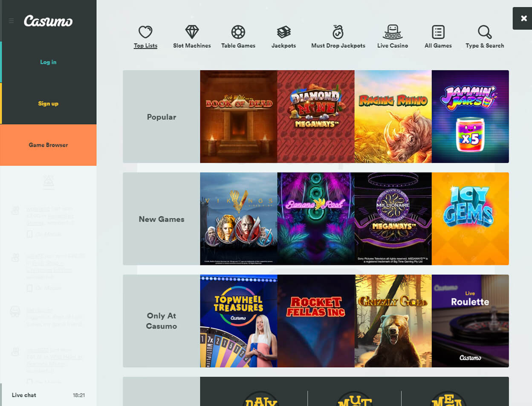Click the Slot Machines tab label
This screenshot has width=532, height=406.
[x=192, y=46]
